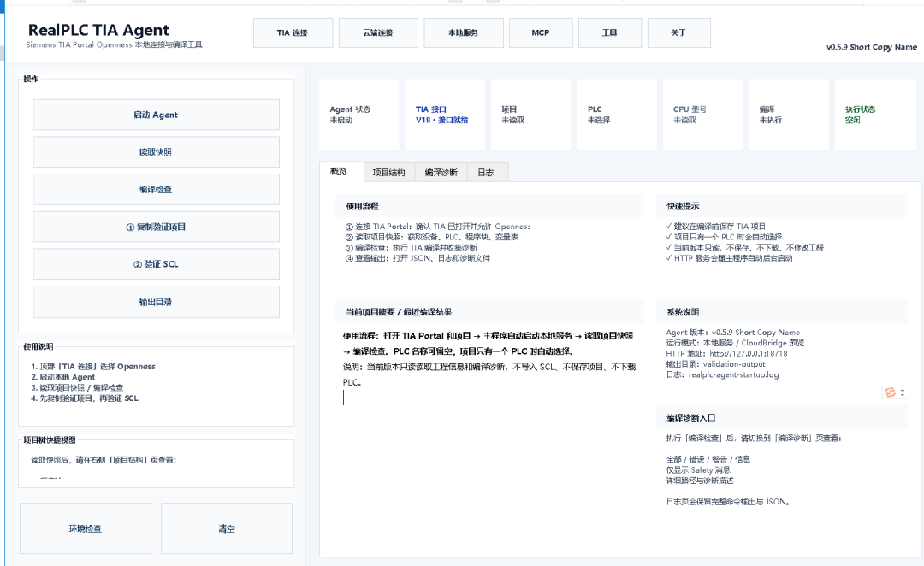This screenshot has height=566, width=924.
Task: Run the 编译检查 button
Action: tap(157, 190)
